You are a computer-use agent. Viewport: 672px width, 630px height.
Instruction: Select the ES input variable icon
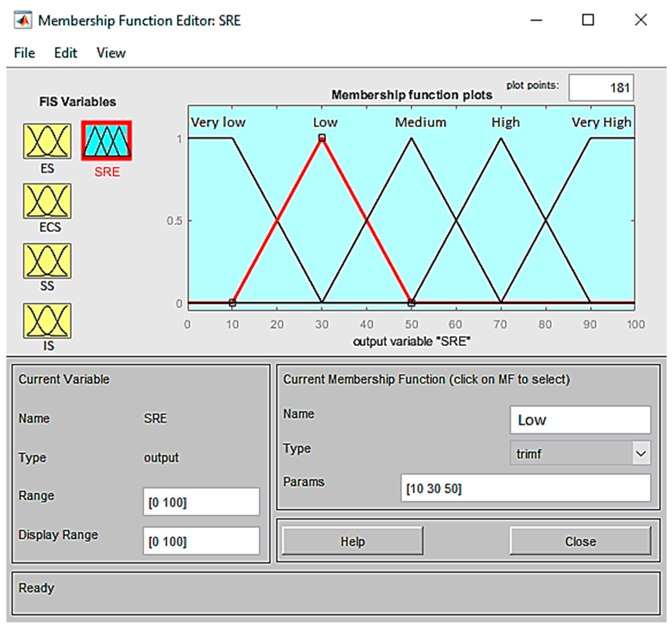[47, 141]
